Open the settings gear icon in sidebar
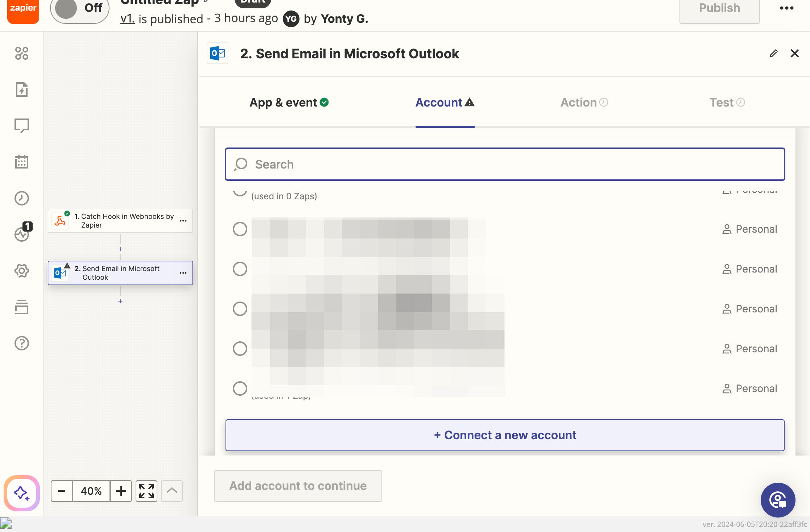810x532 pixels. [x=22, y=271]
